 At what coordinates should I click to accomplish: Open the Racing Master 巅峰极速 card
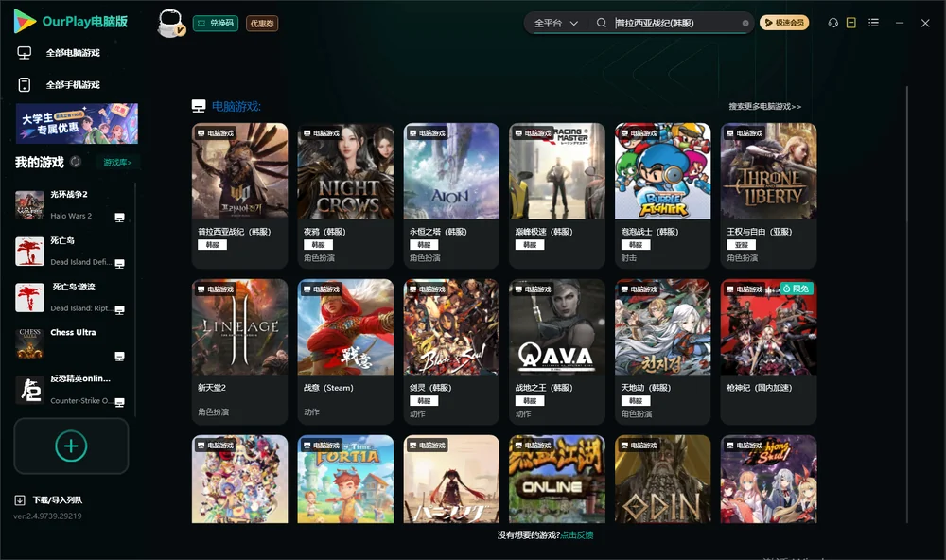(x=557, y=196)
